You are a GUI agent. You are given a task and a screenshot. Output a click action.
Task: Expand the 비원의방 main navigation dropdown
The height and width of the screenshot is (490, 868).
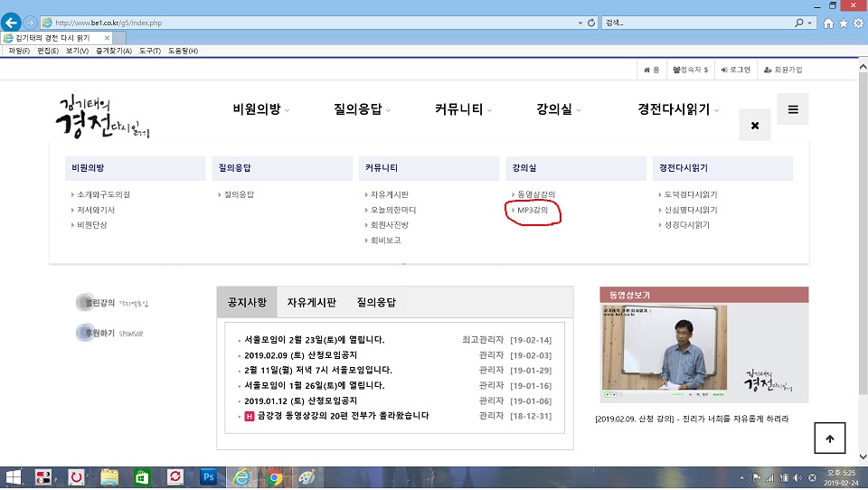point(260,109)
